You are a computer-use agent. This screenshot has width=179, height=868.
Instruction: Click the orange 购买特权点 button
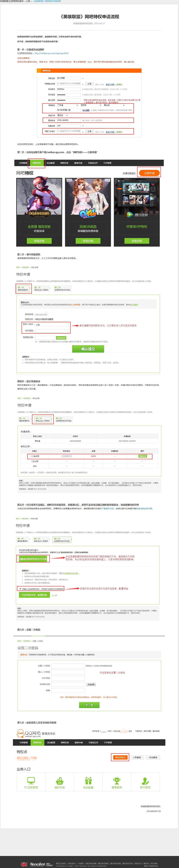120,757
